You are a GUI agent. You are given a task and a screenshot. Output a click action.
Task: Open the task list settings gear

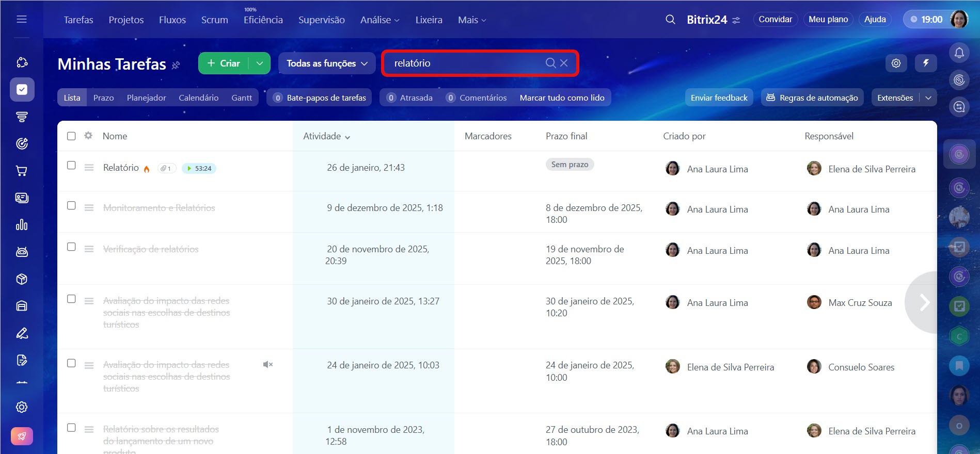[x=896, y=63]
